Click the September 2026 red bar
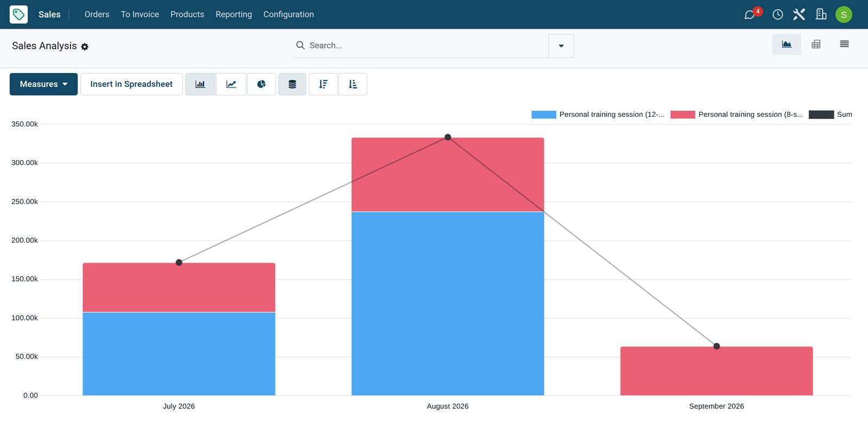Image resolution: width=868 pixels, height=422 pixels. click(x=717, y=371)
